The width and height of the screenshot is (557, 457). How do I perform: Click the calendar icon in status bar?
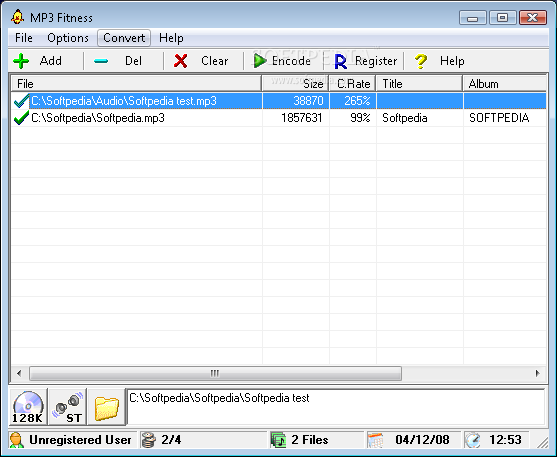pos(375,440)
